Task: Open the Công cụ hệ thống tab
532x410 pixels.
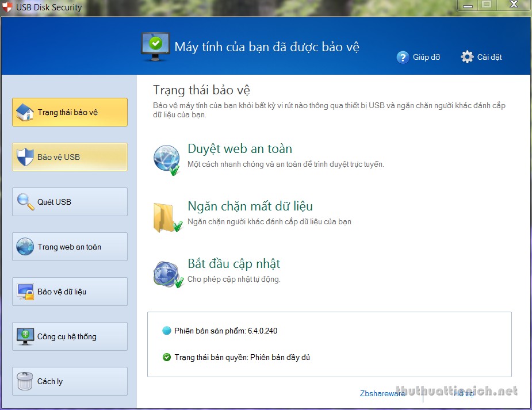Action: [x=70, y=336]
